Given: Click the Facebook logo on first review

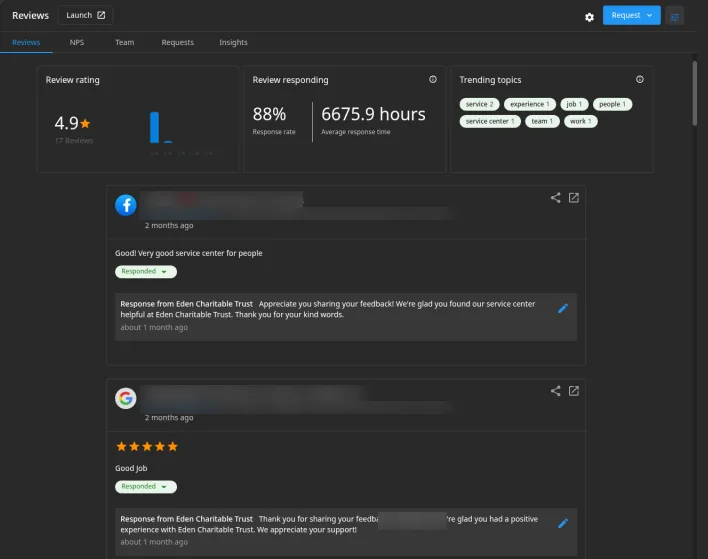Looking at the screenshot, I should [126, 205].
